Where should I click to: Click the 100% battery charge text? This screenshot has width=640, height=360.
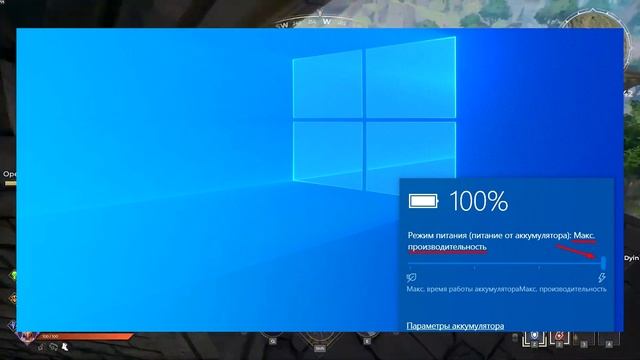pos(479,201)
